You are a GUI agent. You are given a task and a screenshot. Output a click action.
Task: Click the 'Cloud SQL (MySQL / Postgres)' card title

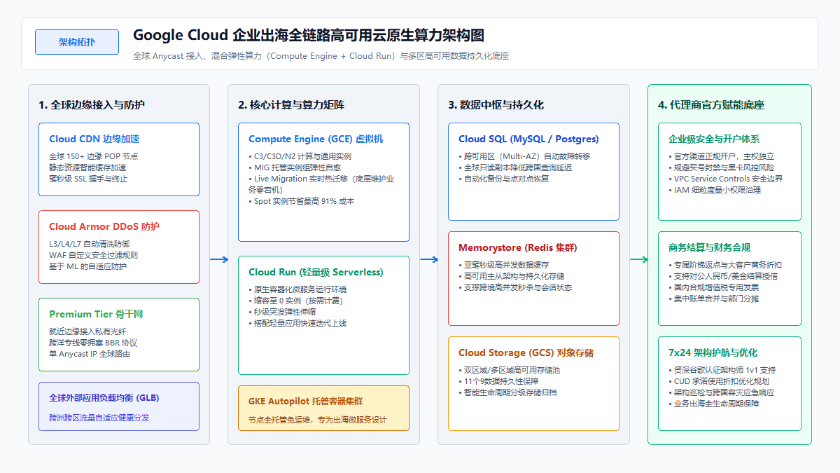528,139
